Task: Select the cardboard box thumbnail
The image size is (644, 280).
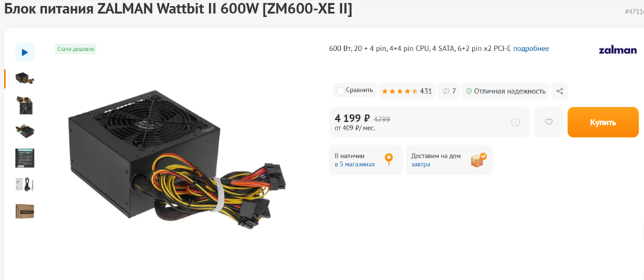Action: click(x=24, y=211)
